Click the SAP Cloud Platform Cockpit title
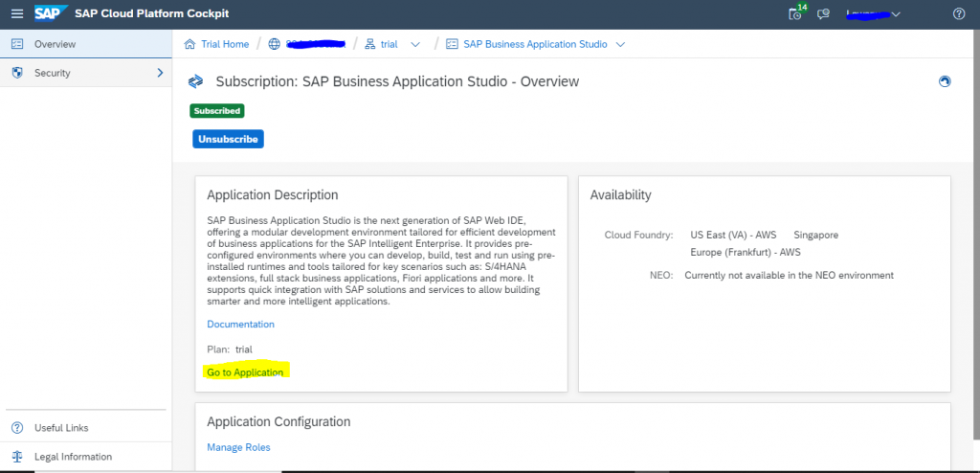This screenshot has height=473, width=980. 152,13
